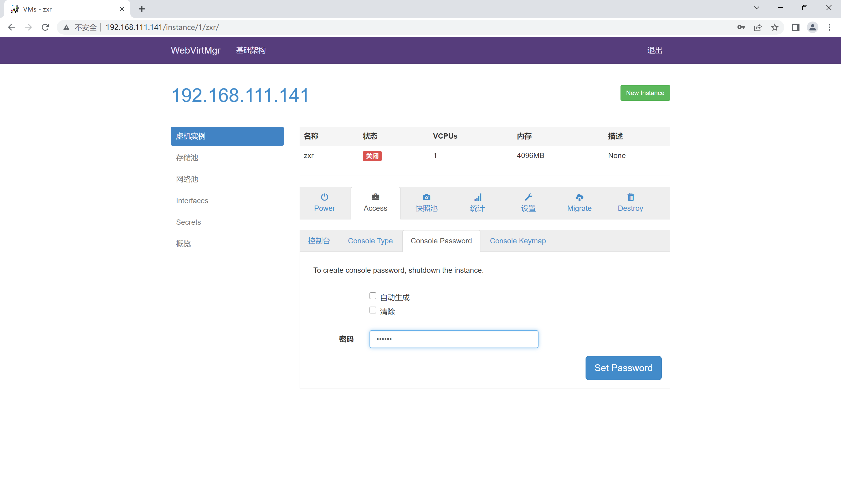The height and width of the screenshot is (504, 841).
Task: Click the green New Instance button
Action: click(x=645, y=93)
